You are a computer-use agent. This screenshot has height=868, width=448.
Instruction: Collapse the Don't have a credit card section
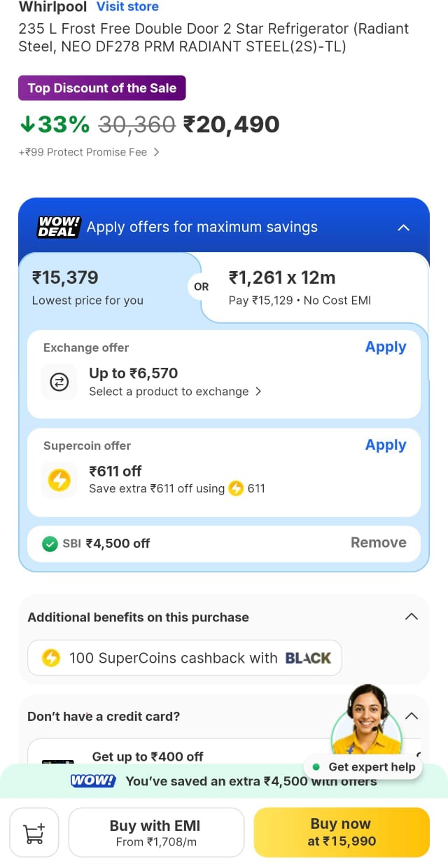pyautogui.click(x=412, y=715)
